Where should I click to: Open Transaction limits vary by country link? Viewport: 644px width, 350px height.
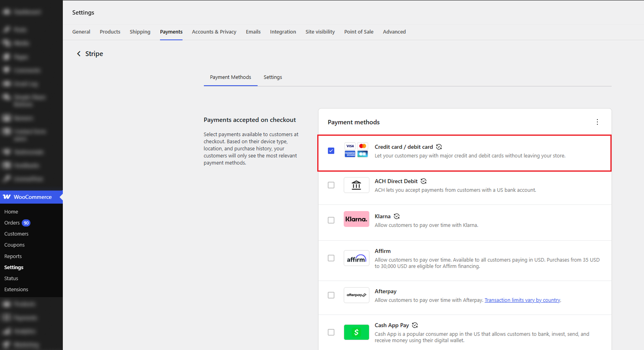[522, 300]
